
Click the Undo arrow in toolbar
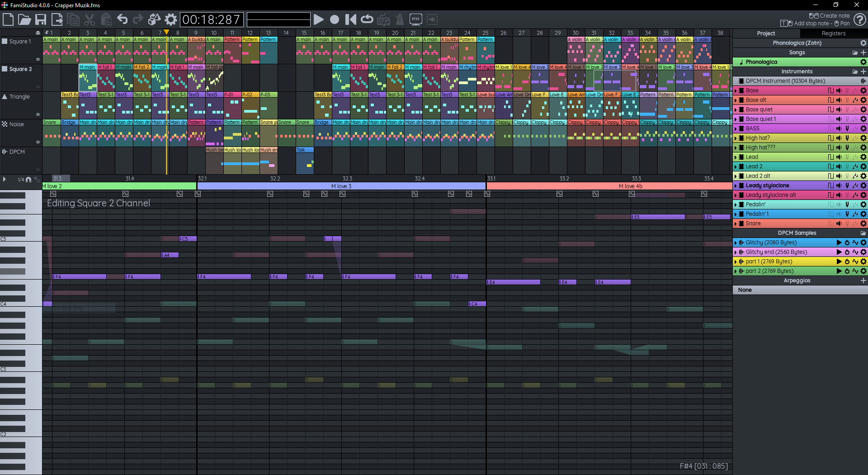click(122, 19)
